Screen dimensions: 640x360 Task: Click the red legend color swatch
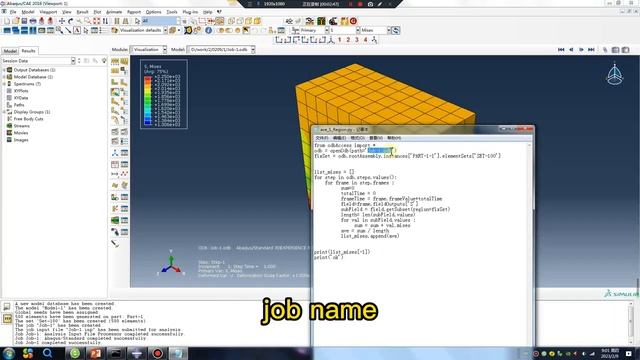click(148, 78)
